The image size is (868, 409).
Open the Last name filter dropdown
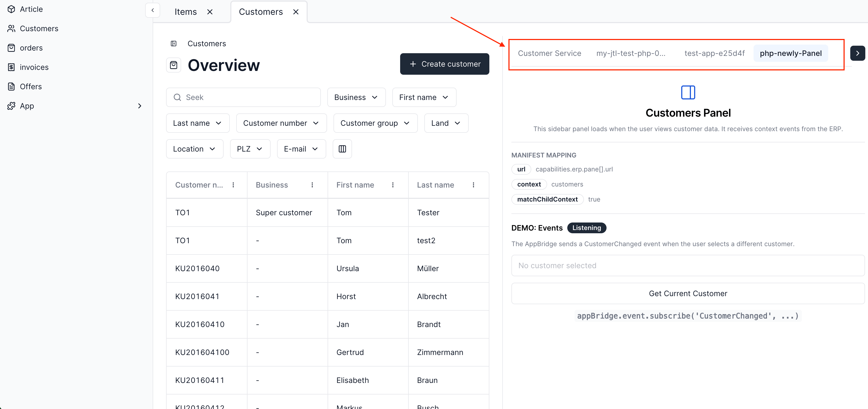coord(198,123)
